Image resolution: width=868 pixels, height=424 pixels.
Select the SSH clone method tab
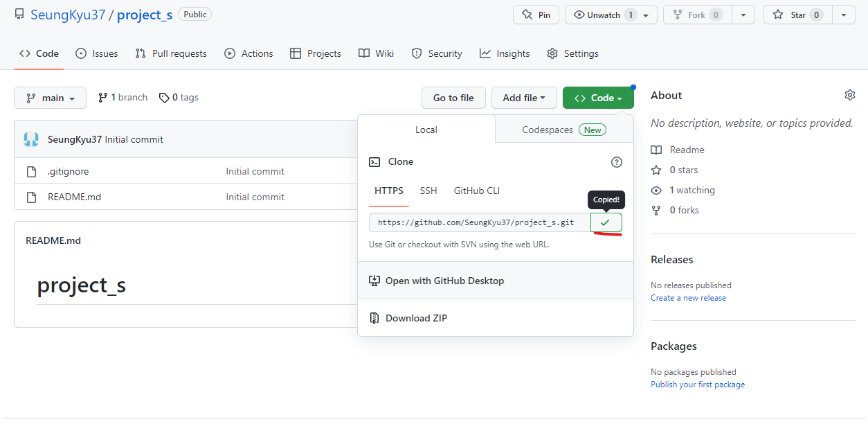[x=428, y=191]
